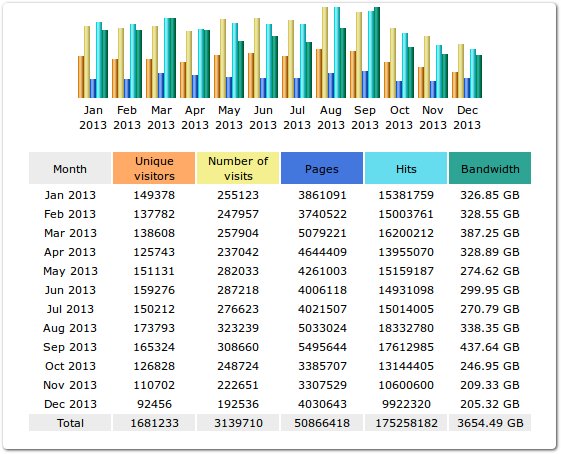This screenshot has height=454, width=561.
Task: Click hits value 9922320
Action: tap(406, 404)
